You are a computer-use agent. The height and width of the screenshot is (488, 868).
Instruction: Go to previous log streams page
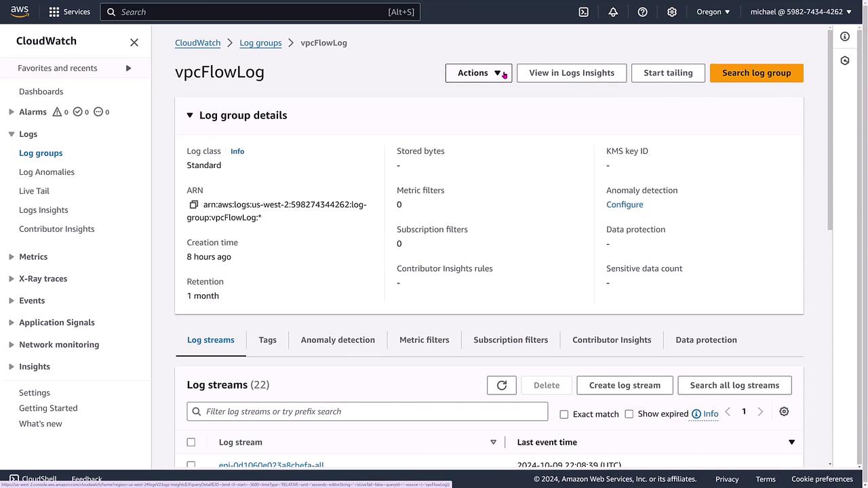(x=728, y=411)
